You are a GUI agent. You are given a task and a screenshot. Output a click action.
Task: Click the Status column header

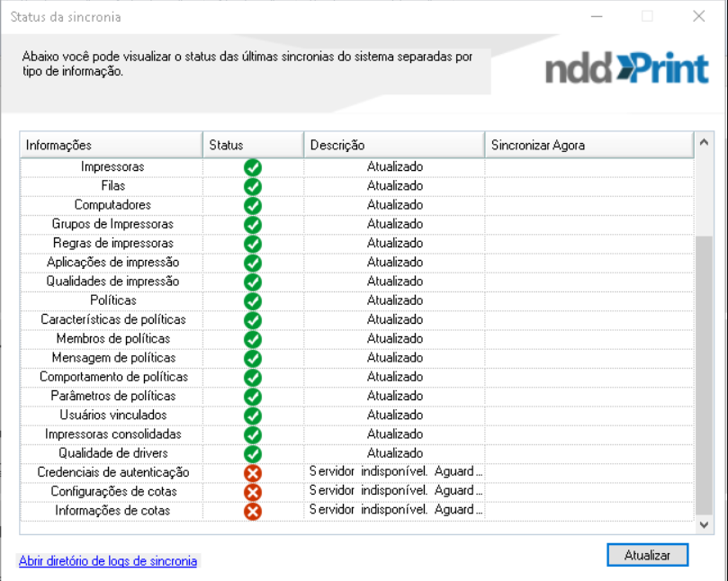point(252,144)
